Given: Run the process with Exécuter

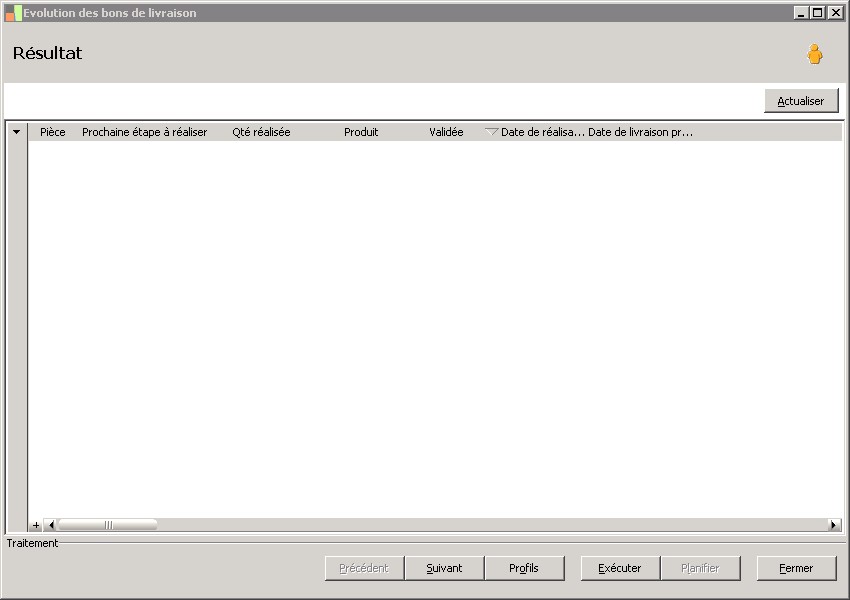Looking at the screenshot, I should coord(620,568).
